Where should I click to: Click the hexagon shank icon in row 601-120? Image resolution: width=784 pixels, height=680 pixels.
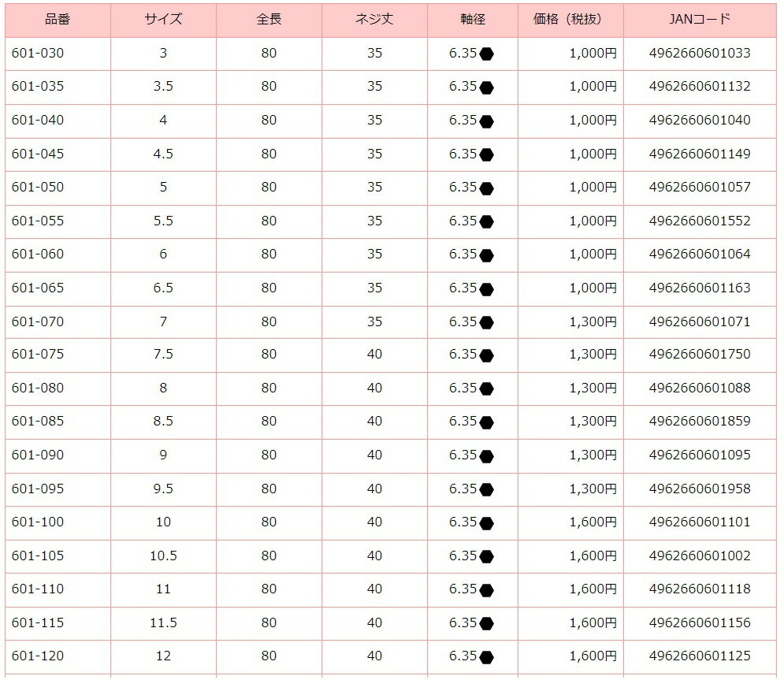point(486,657)
